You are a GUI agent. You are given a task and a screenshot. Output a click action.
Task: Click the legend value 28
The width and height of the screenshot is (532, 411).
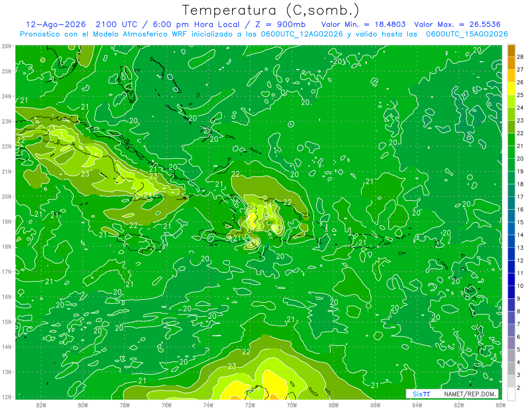click(x=520, y=57)
